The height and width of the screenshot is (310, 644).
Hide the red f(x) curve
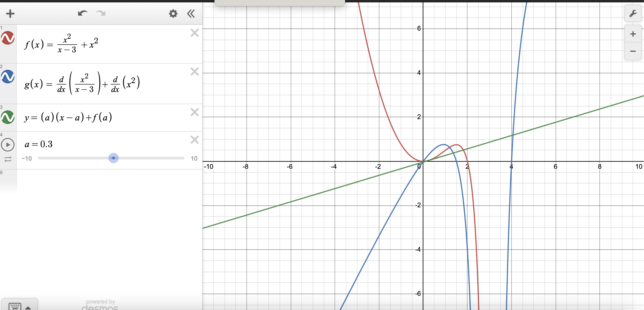point(8,38)
